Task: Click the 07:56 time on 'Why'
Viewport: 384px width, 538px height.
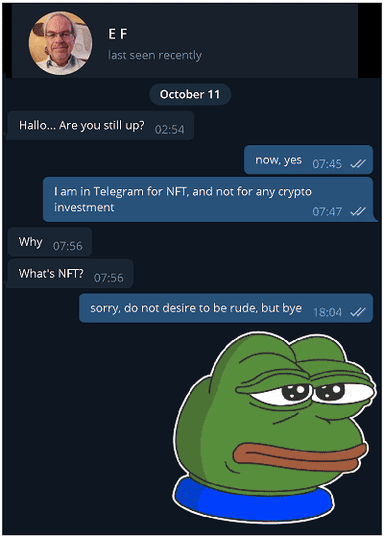Action: 68,246
